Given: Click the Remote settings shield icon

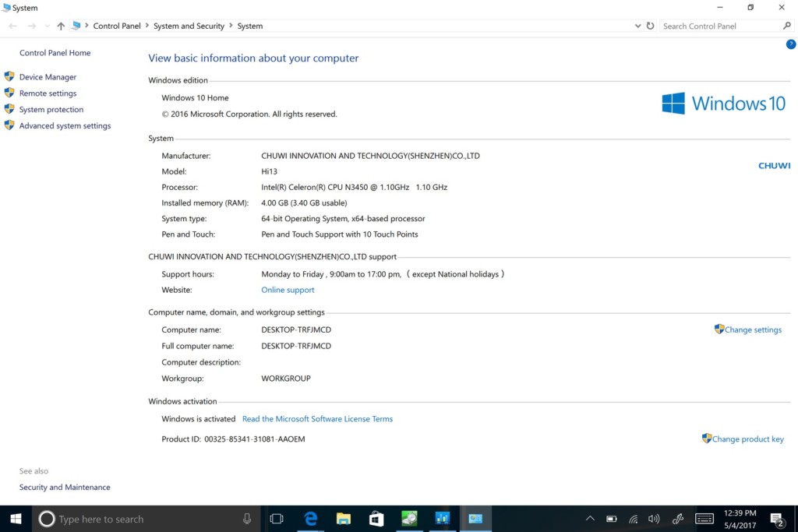Looking at the screenshot, I should (9, 93).
